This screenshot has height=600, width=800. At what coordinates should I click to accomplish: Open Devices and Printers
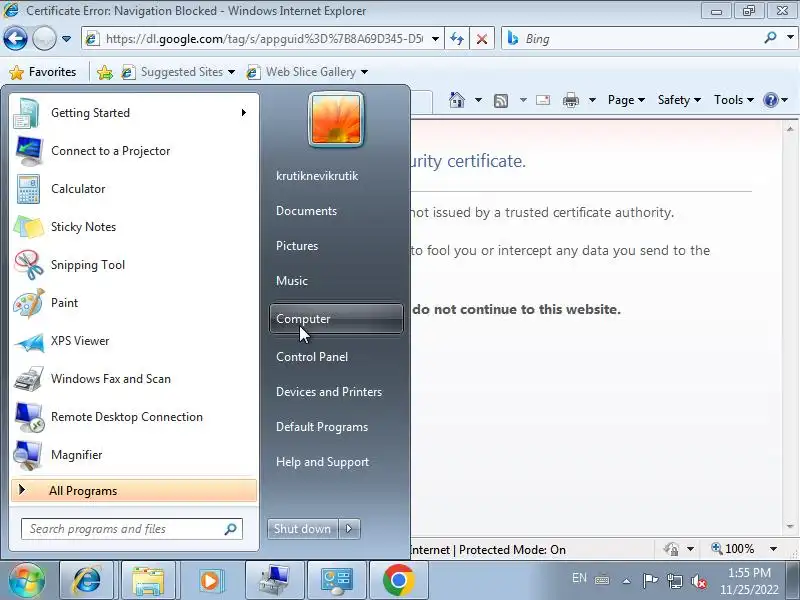(329, 392)
